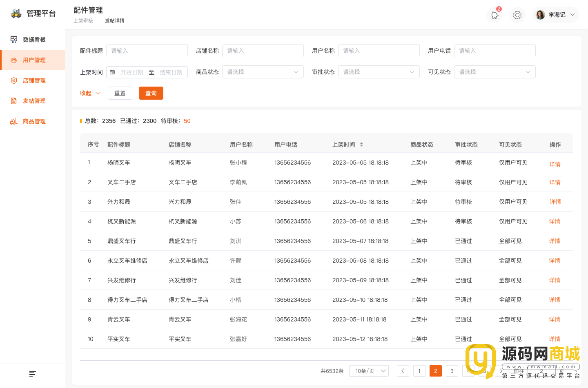Open the notifications message icon
The height and width of the screenshot is (388, 588).
coord(494,15)
